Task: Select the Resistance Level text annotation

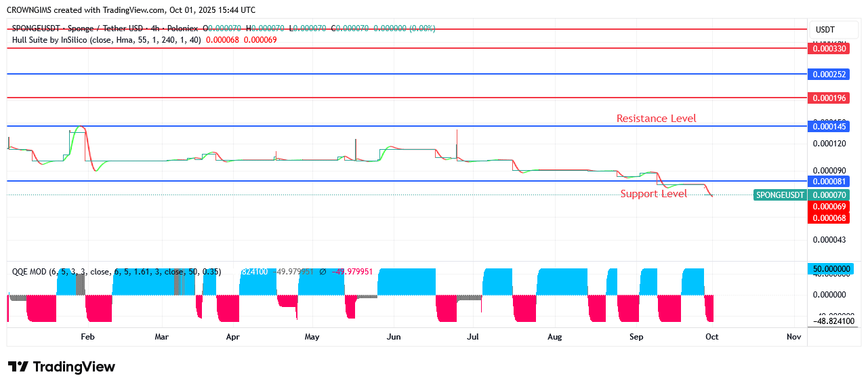Action: click(x=656, y=119)
